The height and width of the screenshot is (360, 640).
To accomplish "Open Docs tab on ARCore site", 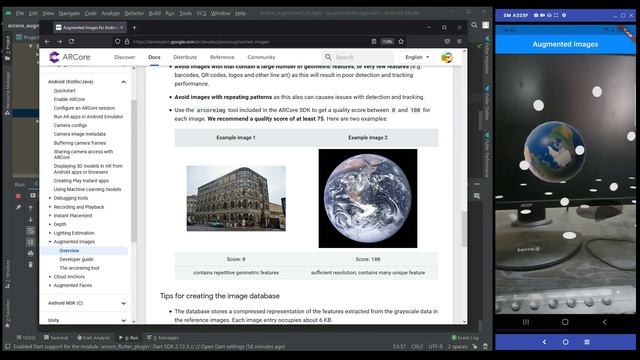I will [x=154, y=57].
